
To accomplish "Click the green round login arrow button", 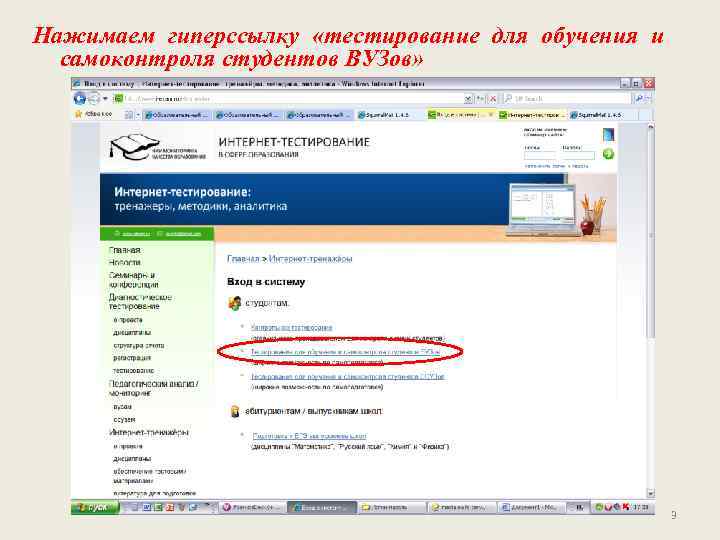I will (608, 154).
